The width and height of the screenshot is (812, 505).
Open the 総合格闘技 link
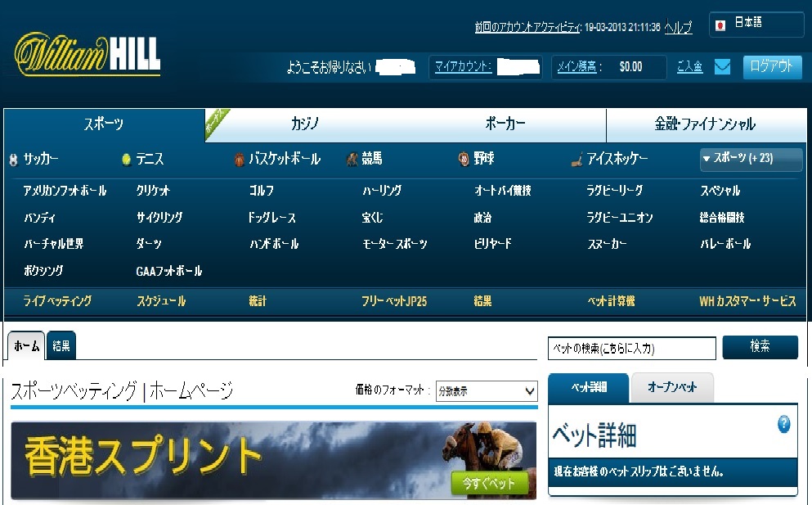722,218
